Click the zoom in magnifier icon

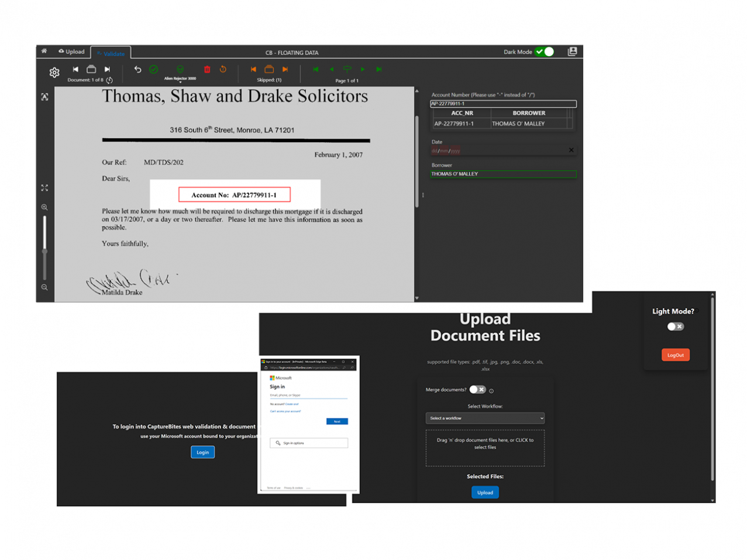tap(44, 207)
